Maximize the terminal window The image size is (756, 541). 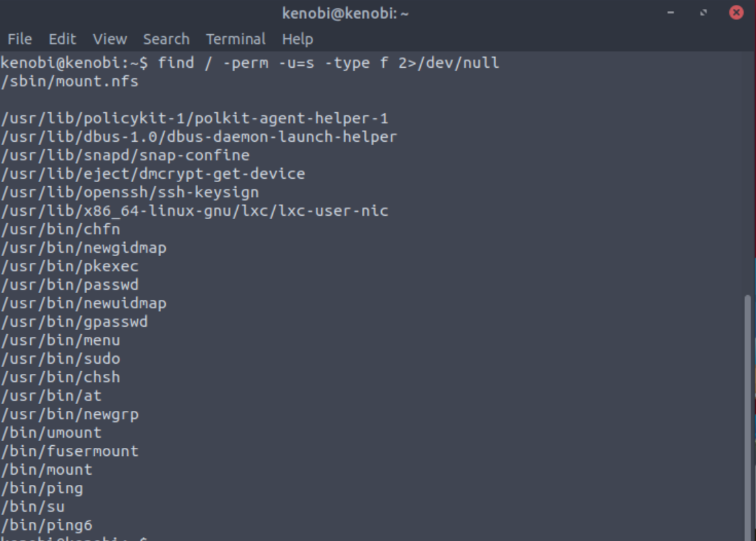[703, 12]
